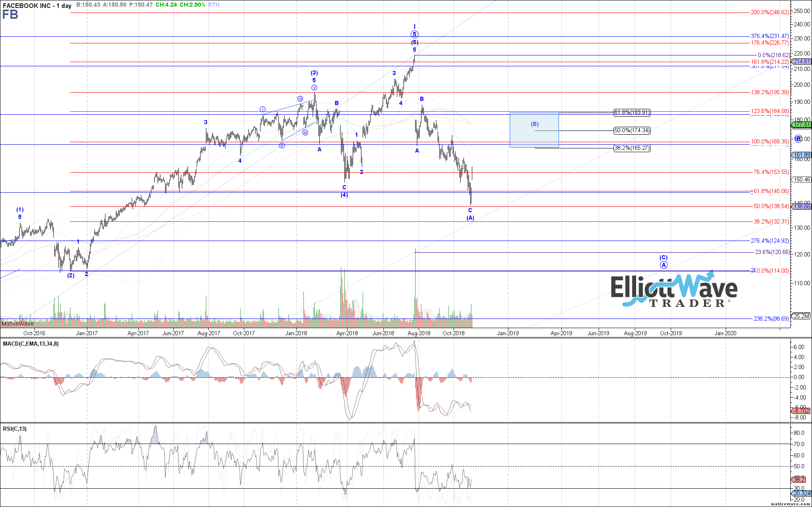The image size is (812, 507).
Task: Select the 123.6%(184.58) Fibonacci label
Action: [769, 111]
